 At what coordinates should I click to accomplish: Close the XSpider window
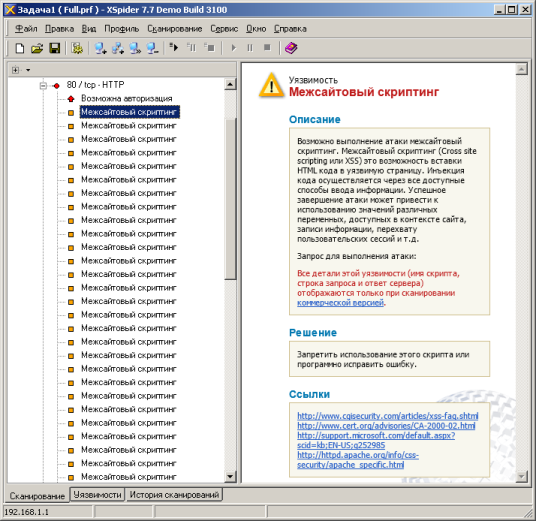point(525,10)
